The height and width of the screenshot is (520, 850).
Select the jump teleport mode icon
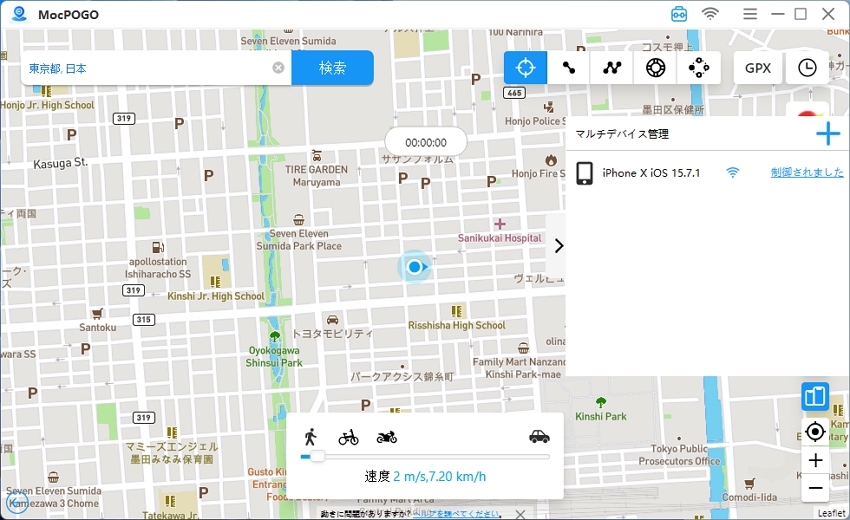[x=655, y=68]
